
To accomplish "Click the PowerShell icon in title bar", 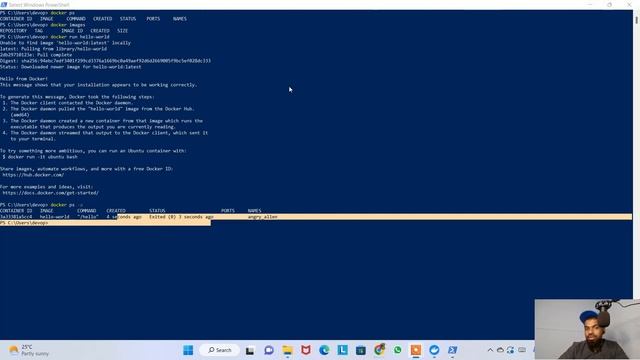I will point(4,5).
